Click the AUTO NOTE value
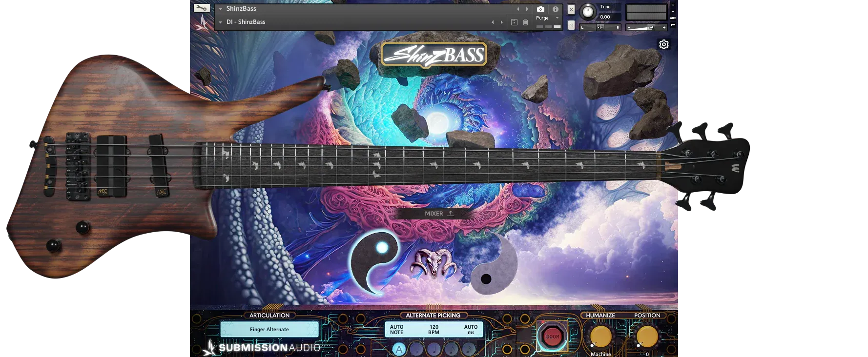 point(396,330)
